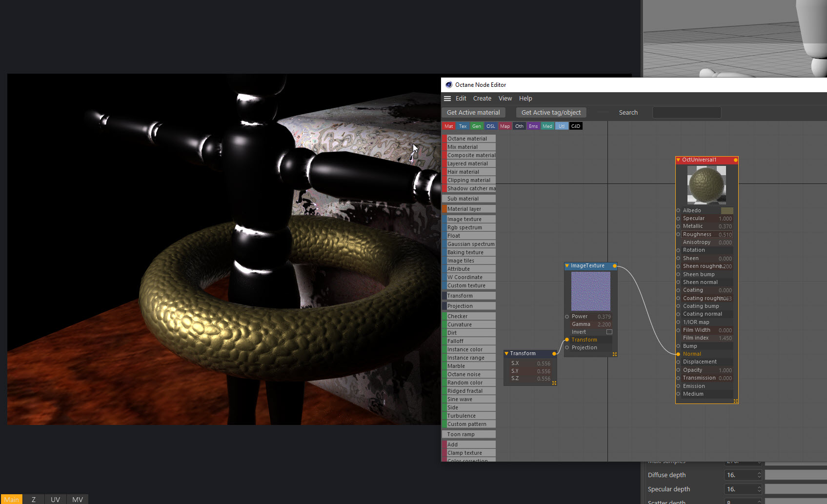Click the Opacity input pin on OctUniversal1
This screenshot has width=827, height=504.
tap(678, 370)
